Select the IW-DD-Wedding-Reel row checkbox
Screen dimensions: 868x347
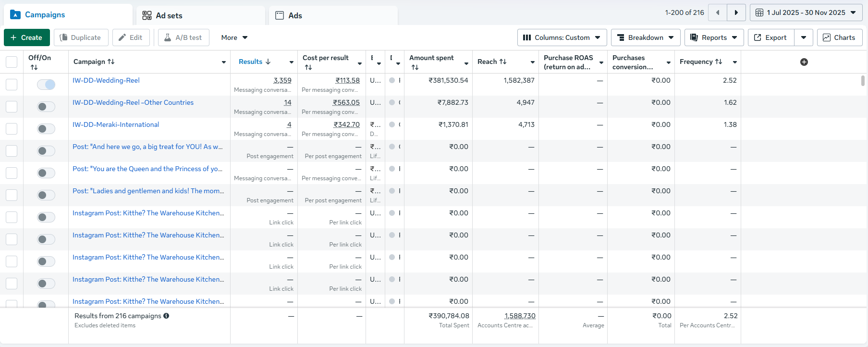[12, 85]
